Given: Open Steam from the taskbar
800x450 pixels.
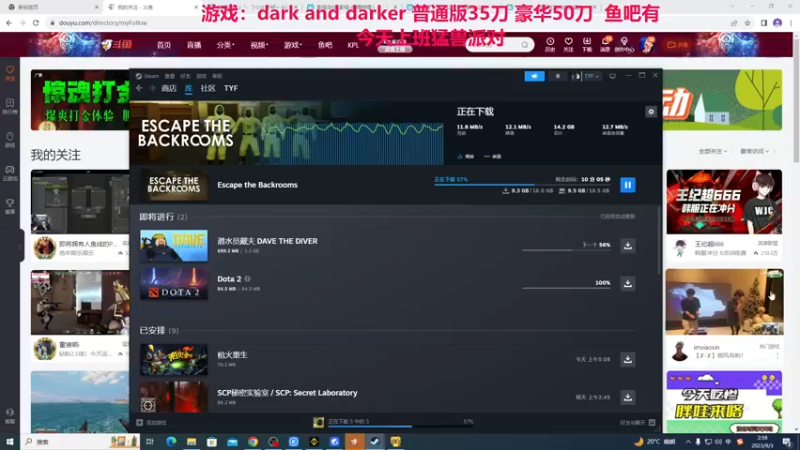Looking at the screenshot, I should tap(375, 441).
